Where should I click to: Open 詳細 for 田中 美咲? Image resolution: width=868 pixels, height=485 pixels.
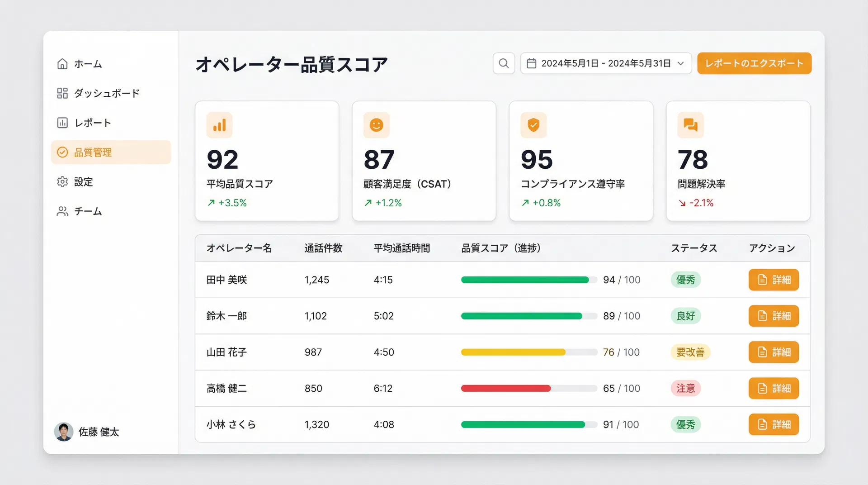pos(774,280)
